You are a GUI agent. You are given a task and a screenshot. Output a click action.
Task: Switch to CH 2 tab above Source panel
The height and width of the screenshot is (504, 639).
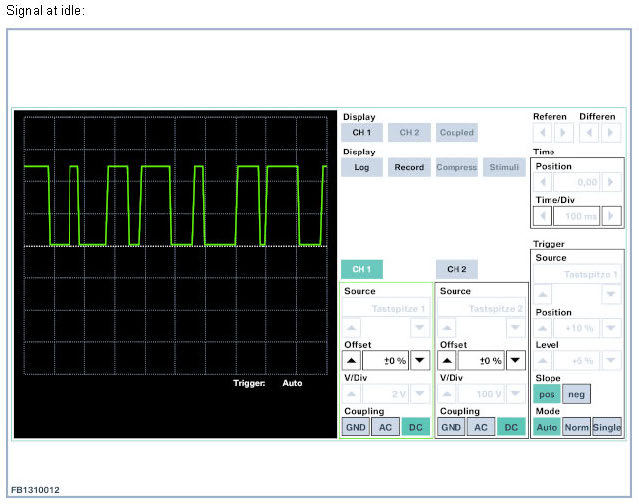pos(457,269)
